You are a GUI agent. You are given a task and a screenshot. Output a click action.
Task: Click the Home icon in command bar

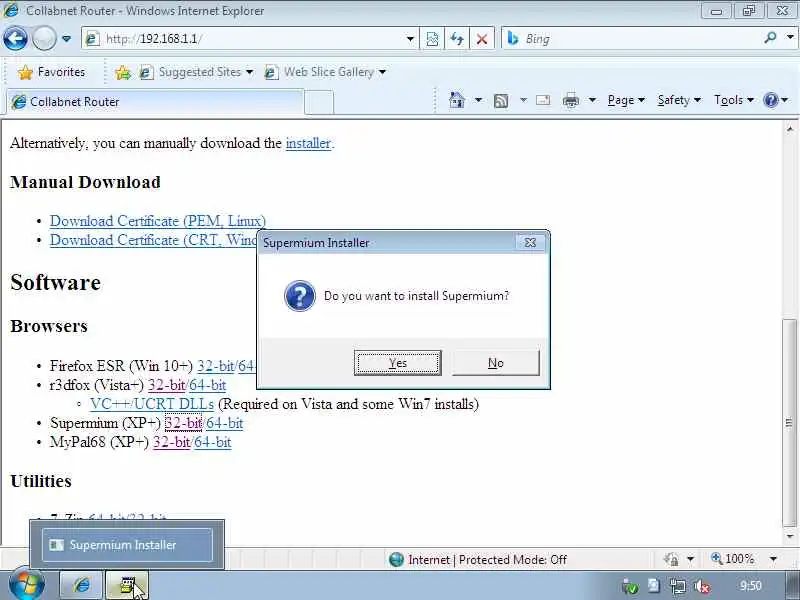tap(457, 100)
